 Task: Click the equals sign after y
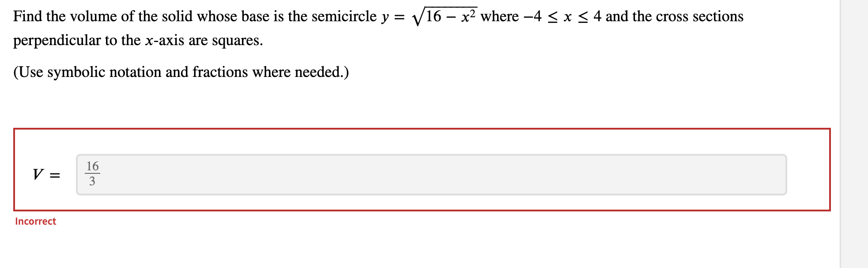click(400, 17)
